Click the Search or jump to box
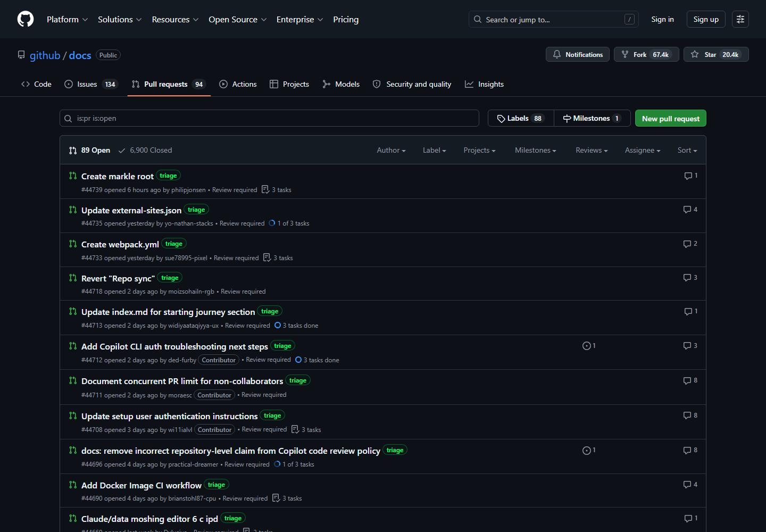 tap(553, 19)
